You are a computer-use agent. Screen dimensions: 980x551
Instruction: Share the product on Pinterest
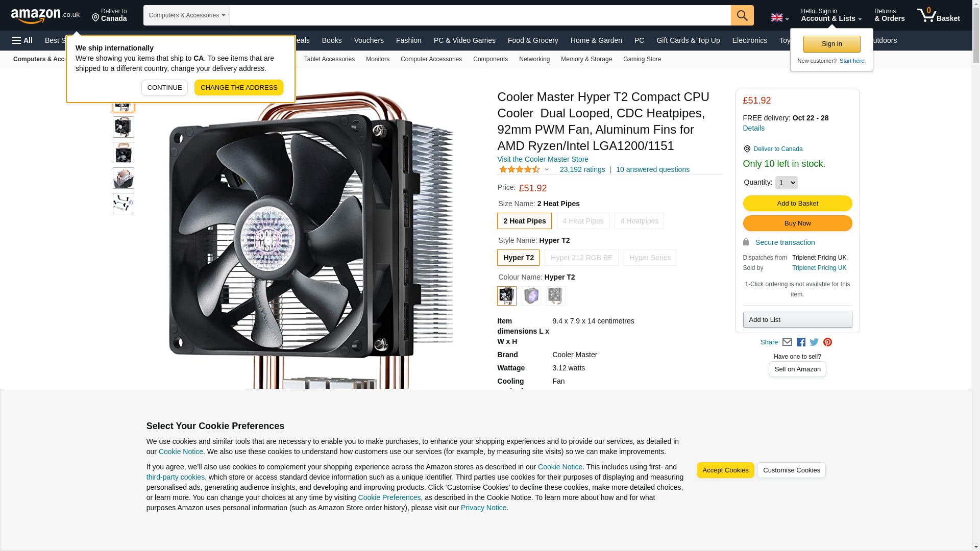click(x=827, y=342)
